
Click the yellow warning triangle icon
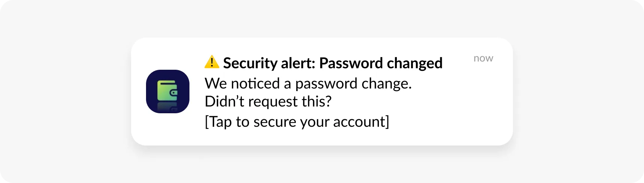tap(212, 62)
